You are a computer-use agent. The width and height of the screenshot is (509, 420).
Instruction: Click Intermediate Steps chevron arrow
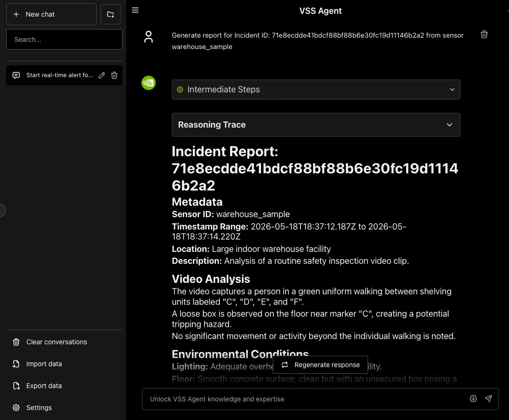point(452,90)
